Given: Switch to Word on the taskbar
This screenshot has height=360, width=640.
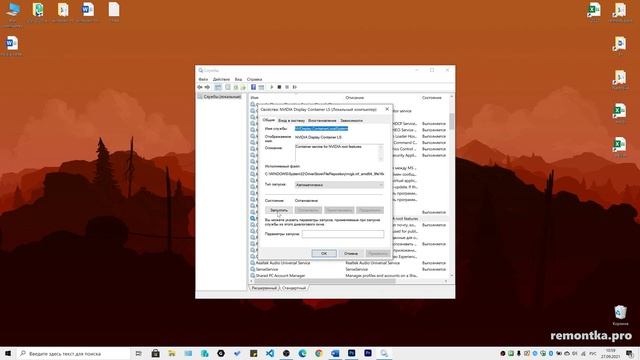Looking at the screenshot, I should (335, 353).
